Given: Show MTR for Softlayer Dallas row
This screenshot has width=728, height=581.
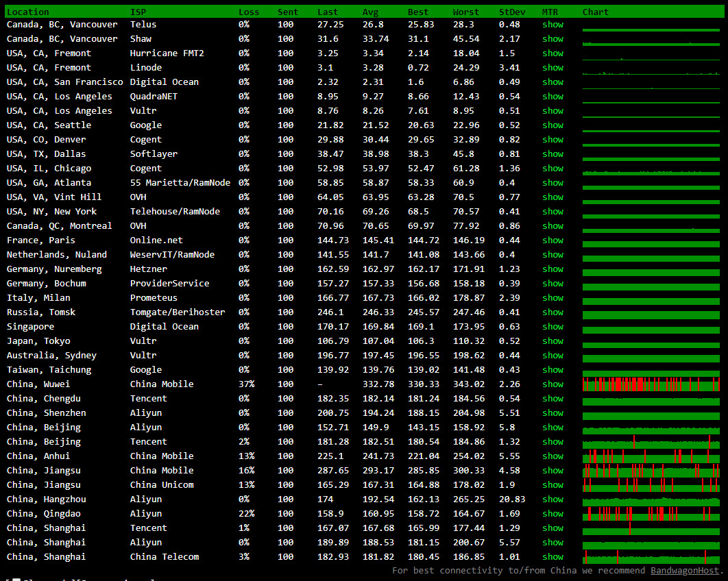Looking at the screenshot, I should pyautogui.click(x=553, y=154).
